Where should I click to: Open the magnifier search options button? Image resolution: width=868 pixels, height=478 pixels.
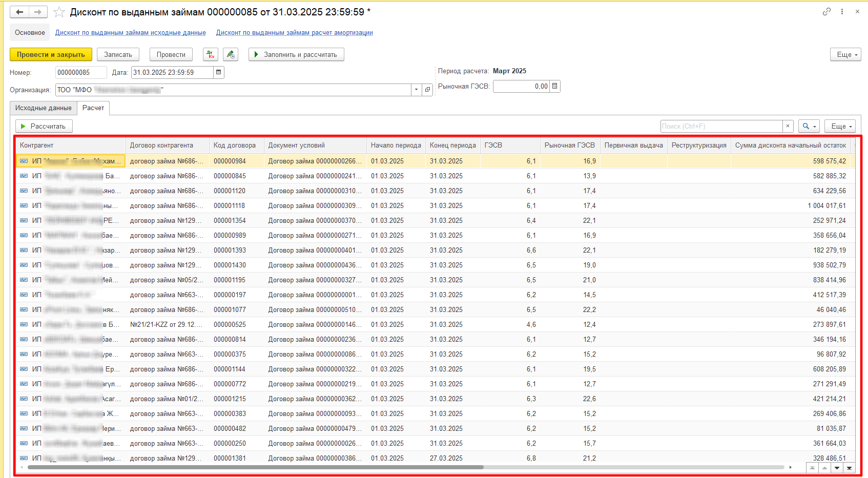pyautogui.click(x=809, y=126)
